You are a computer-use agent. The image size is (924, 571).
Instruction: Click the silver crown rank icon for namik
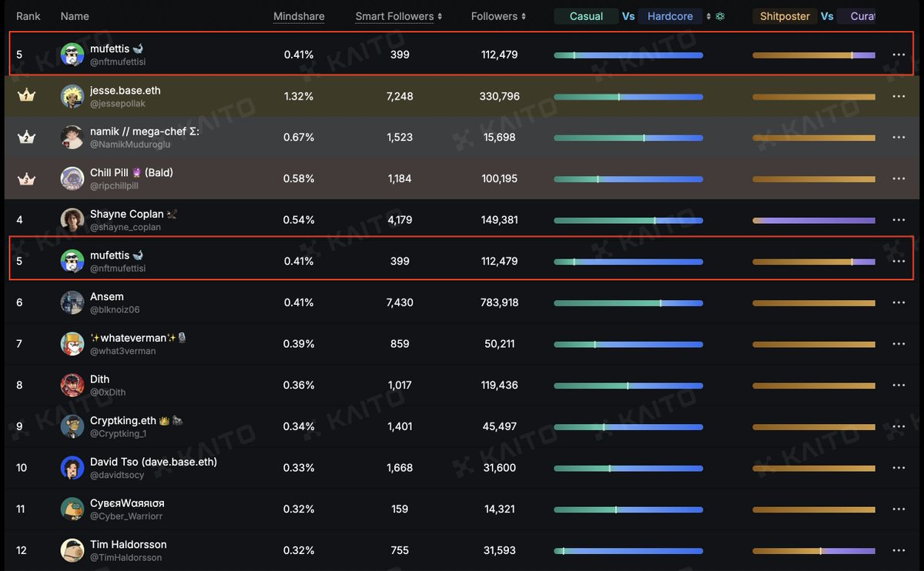(26, 137)
